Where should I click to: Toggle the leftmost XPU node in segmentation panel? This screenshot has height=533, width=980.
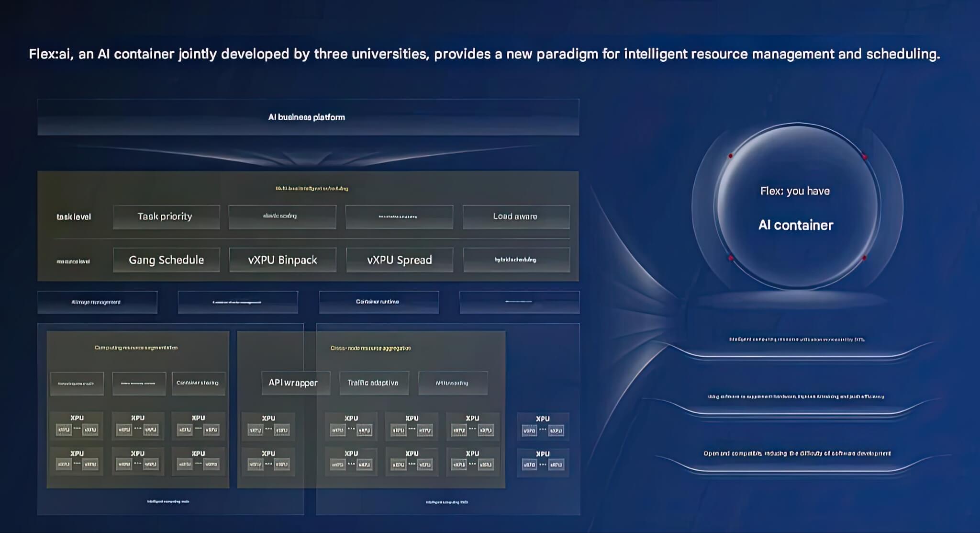point(77,424)
